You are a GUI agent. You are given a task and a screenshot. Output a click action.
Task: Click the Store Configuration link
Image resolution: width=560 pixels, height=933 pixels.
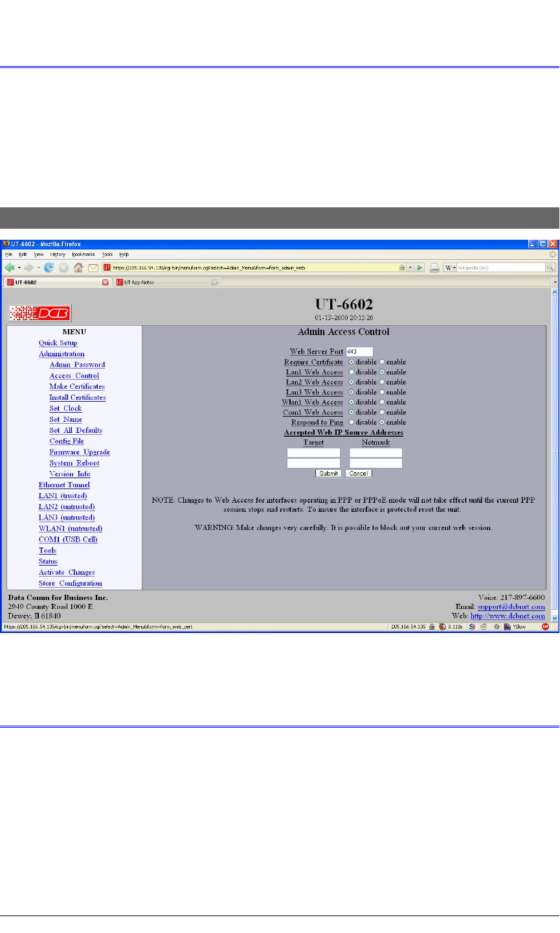click(70, 584)
